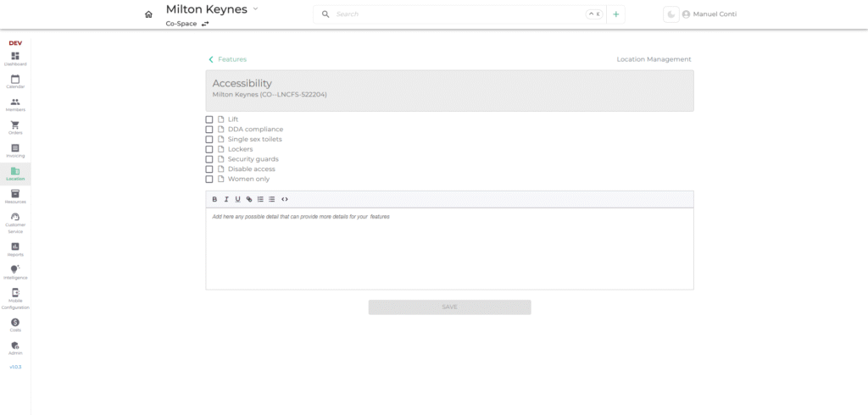
Task: Click the green plus icon beside search
Action: point(616,14)
